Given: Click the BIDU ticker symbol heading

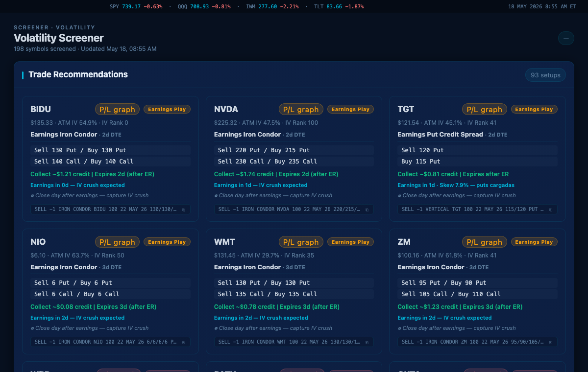Looking at the screenshot, I should tap(41, 109).
